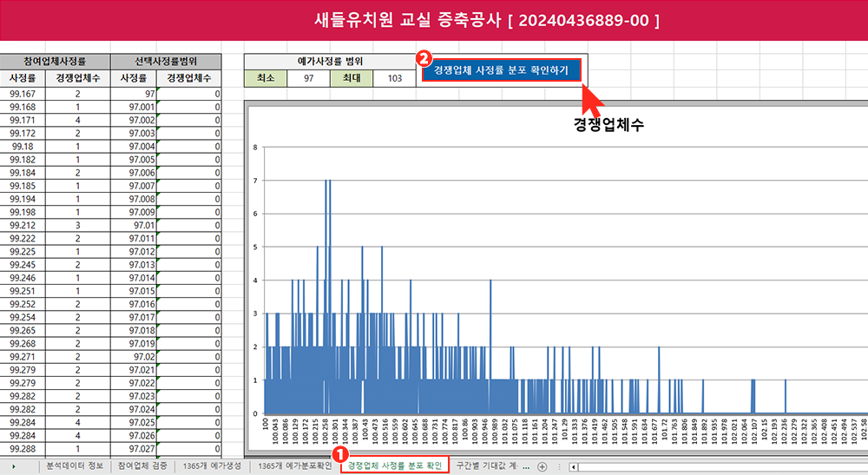Click the y-axis label 8 on the chart
Viewport: 868px width, 475px height.
(255, 148)
